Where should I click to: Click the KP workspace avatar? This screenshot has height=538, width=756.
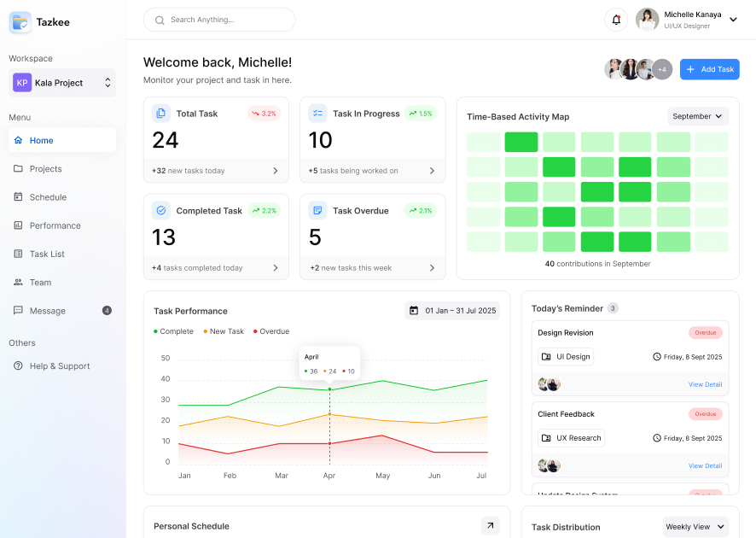coord(22,83)
